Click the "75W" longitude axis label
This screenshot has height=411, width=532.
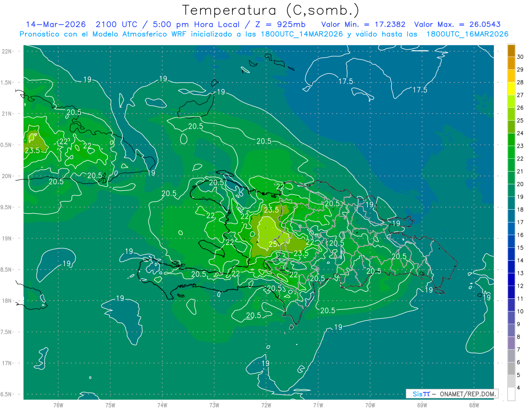click(110, 405)
